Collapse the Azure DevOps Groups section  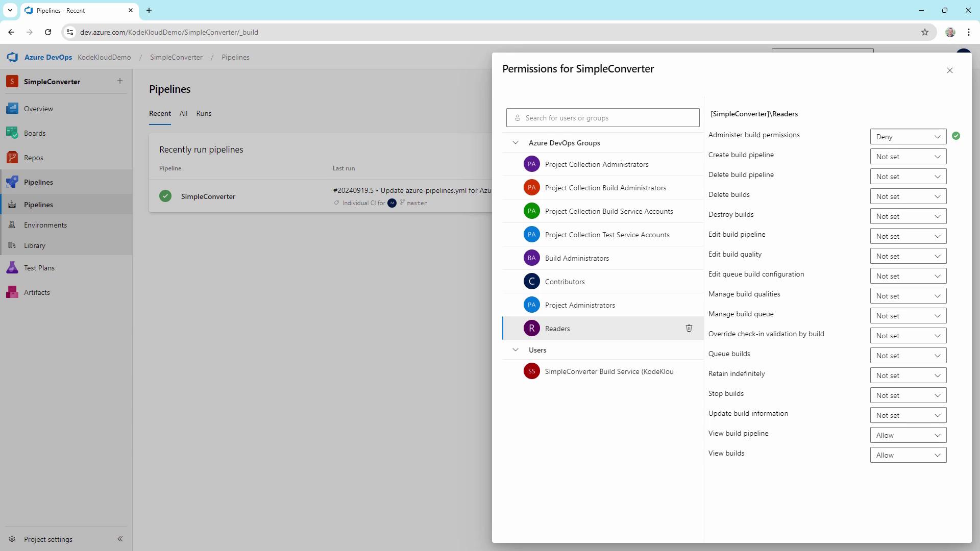[516, 143]
